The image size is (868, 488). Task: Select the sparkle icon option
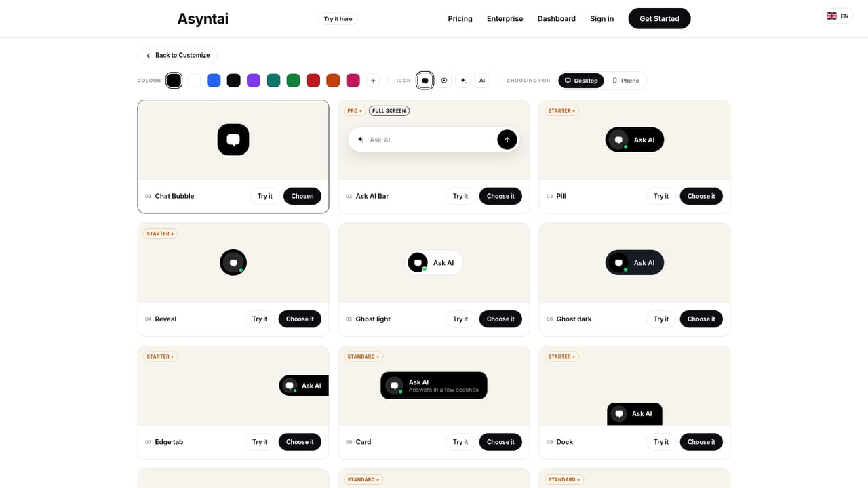click(463, 80)
